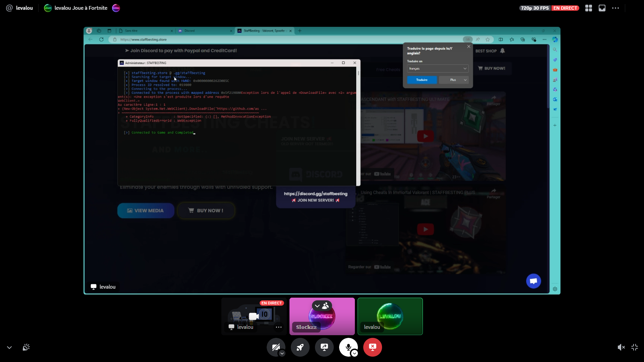644x362 pixels.
Task: Go back in the browser
Action: point(91,40)
